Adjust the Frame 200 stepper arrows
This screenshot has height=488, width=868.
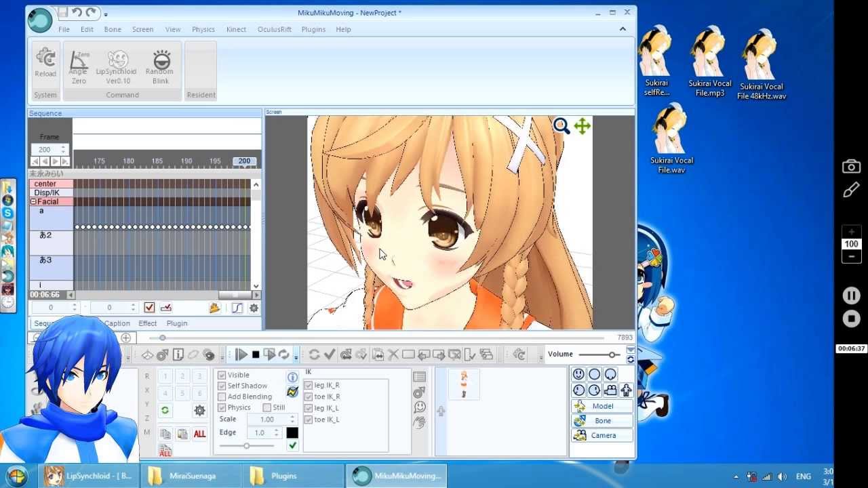tap(63, 149)
